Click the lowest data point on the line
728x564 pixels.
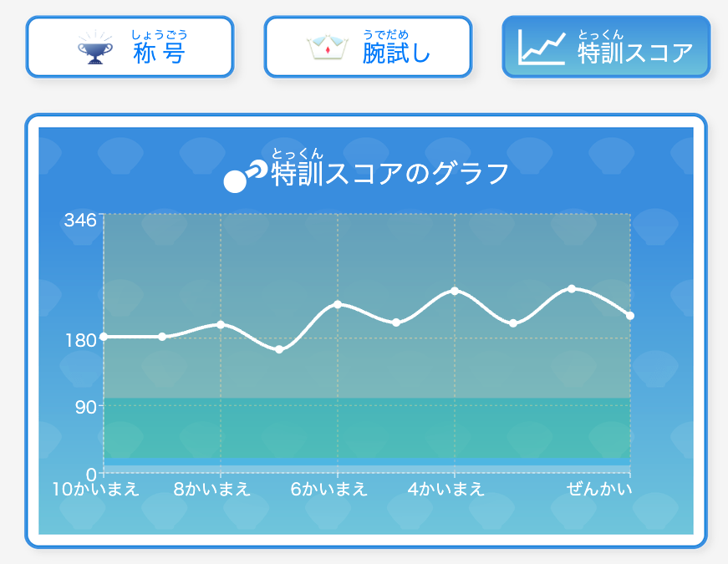[x=279, y=349]
